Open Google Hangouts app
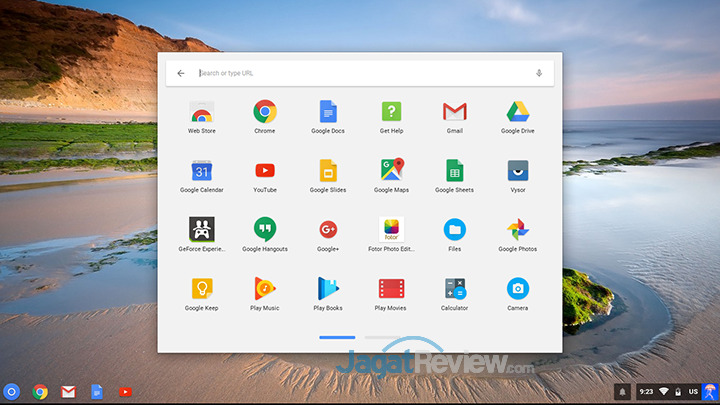 coord(265,230)
